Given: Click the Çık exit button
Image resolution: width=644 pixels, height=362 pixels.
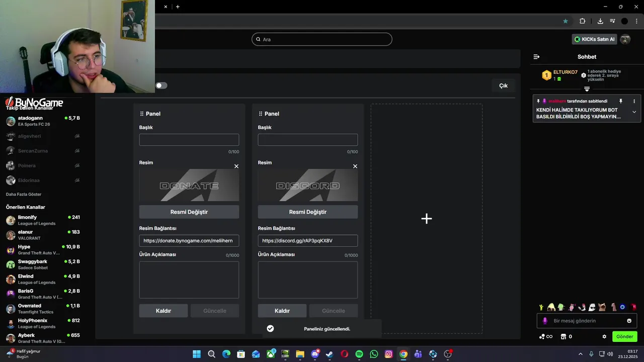Looking at the screenshot, I should click(x=503, y=85).
